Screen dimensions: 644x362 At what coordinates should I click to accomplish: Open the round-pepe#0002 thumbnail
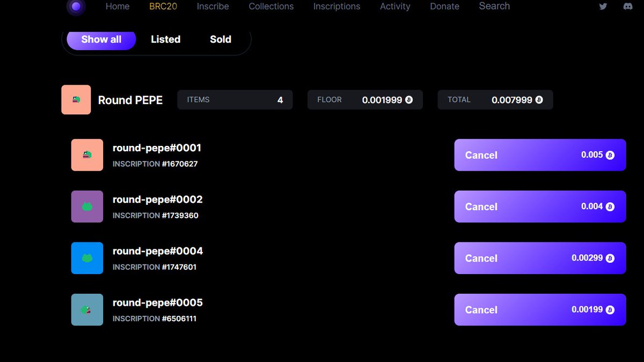pyautogui.click(x=87, y=206)
